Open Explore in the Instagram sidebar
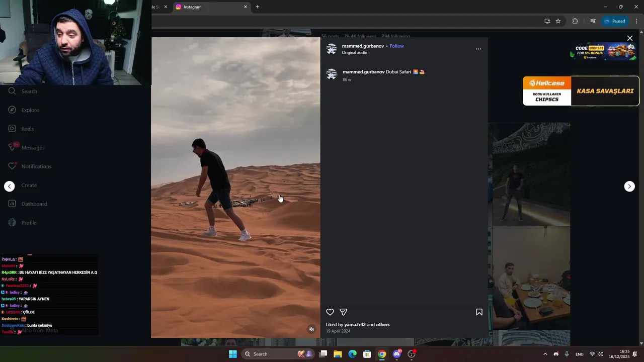The image size is (644, 362). (x=24, y=110)
